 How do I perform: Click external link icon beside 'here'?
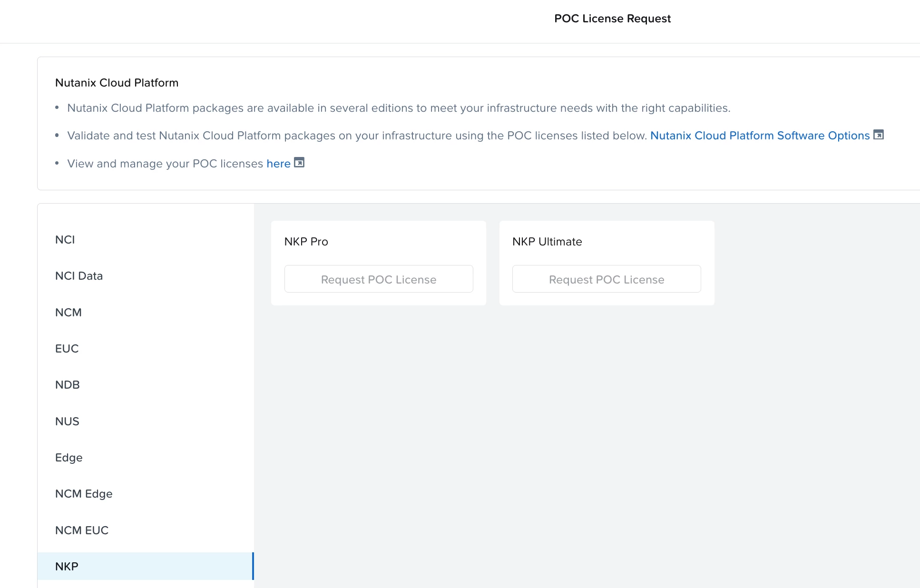tap(299, 163)
